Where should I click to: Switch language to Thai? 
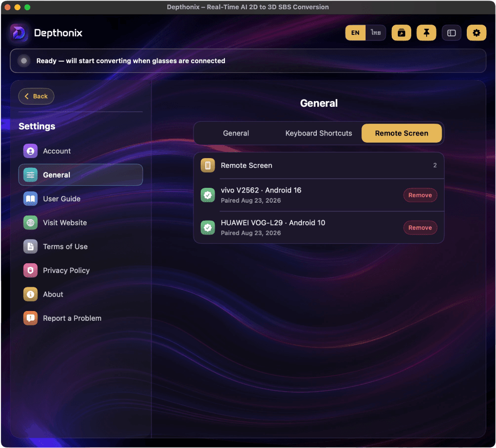pyautogui.click(x=375, y=32)
